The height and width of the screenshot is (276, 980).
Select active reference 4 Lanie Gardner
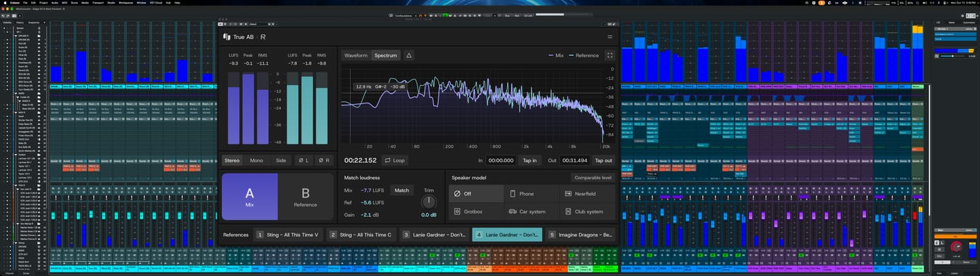coord(507,234)
